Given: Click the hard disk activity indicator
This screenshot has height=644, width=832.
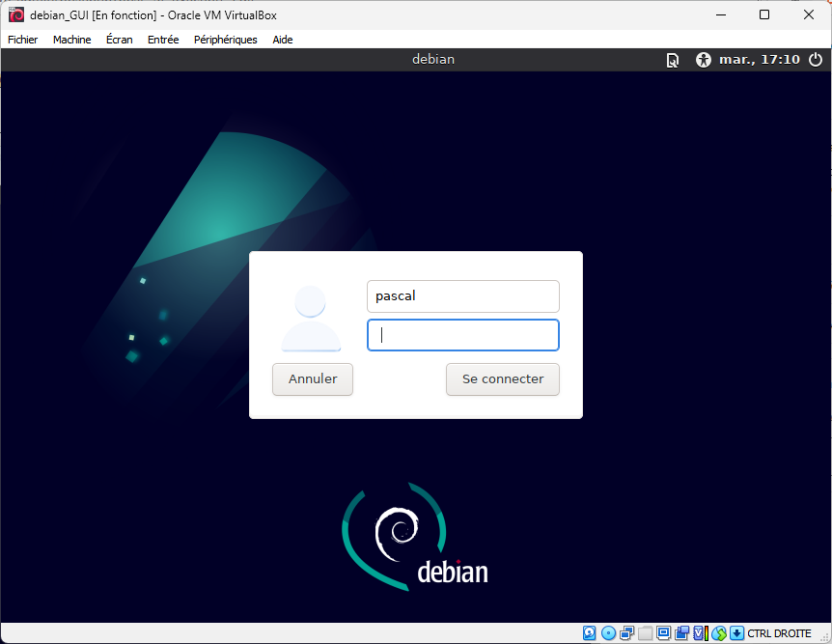Looking at the screenshot, I should tap(590, 632).
